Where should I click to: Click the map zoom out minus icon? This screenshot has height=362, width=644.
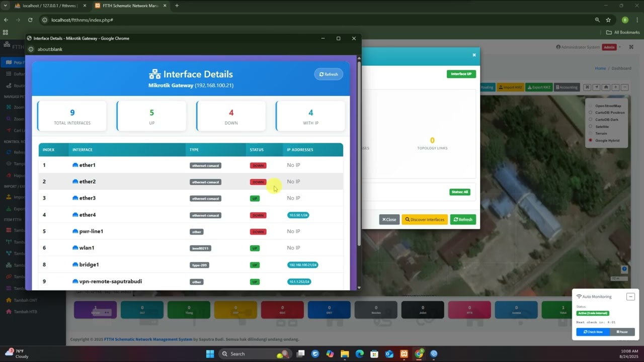tap(625, 87)
